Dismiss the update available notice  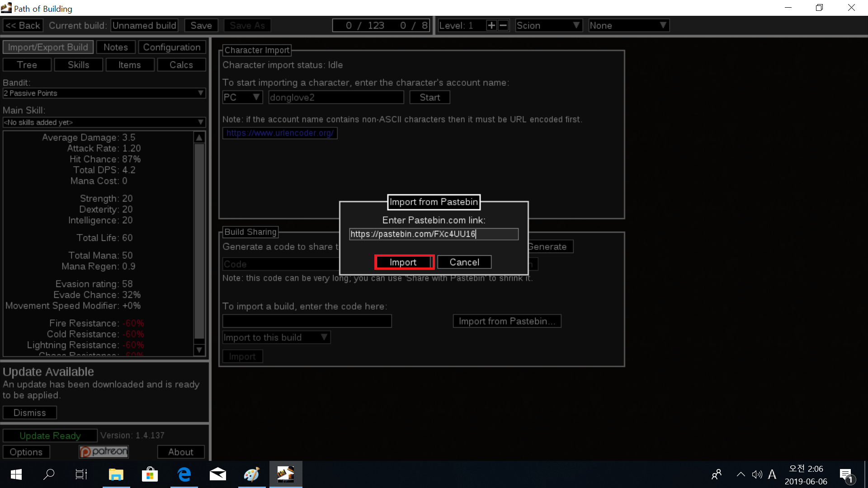pos(30,413)
